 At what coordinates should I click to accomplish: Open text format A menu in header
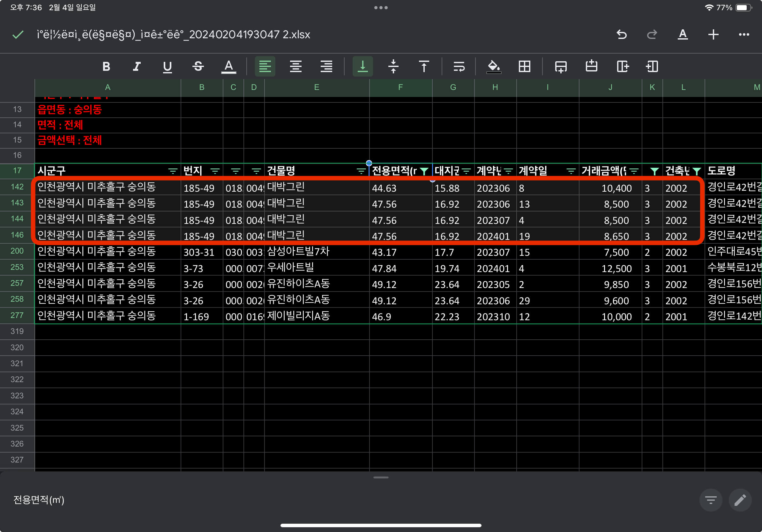click(682, 34)
